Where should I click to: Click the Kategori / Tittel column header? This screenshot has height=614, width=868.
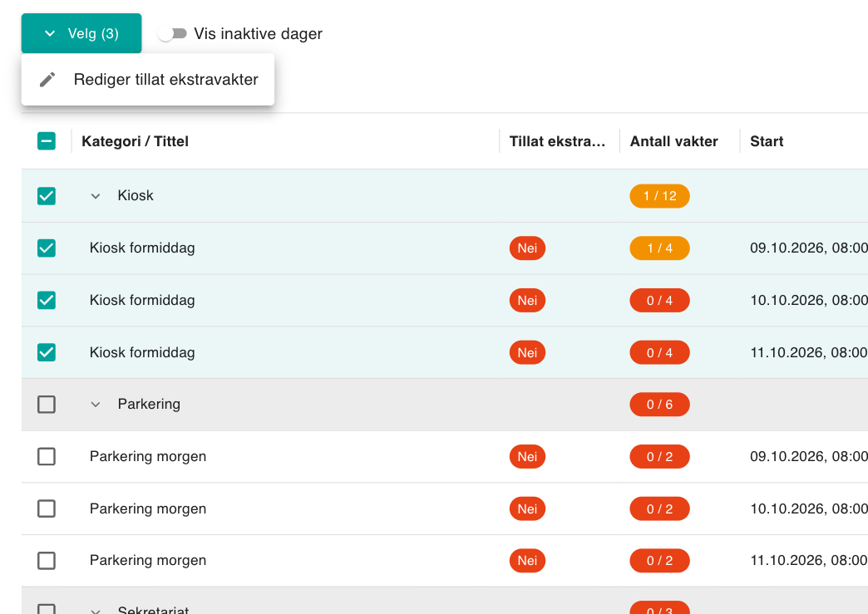135,141
